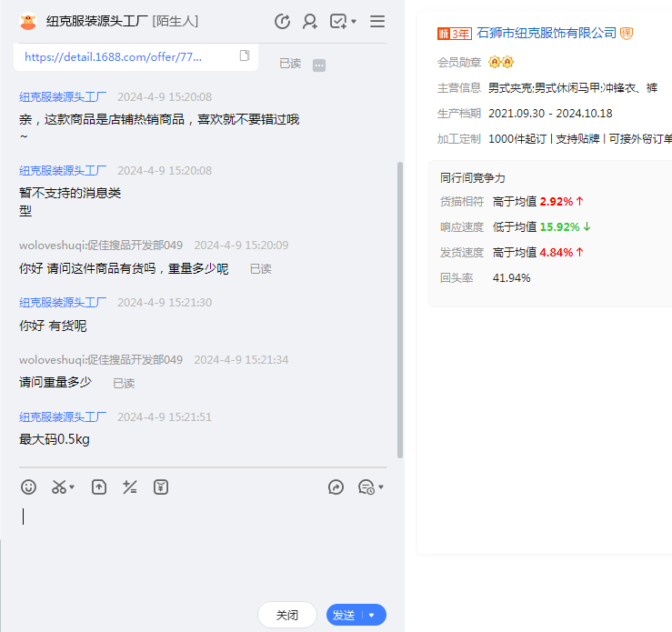Viewport: 672px width, 632px height.
Task: Open the hamburger menu at top right
Action: tap(377, 21)
